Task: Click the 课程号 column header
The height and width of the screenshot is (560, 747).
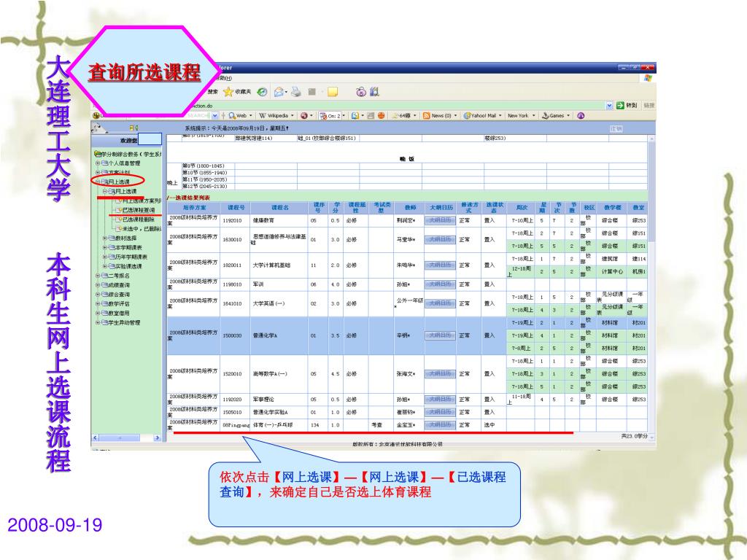Action: (x=236, y=208)
